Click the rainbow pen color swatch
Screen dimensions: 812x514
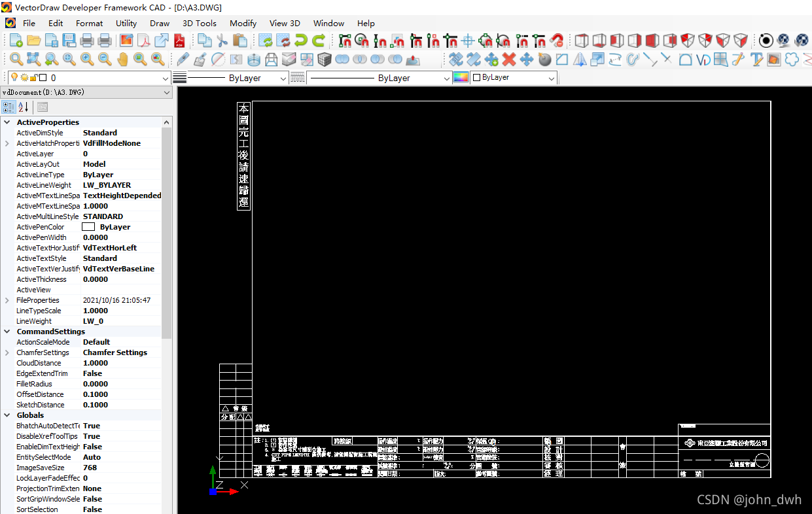[x=462, y=77]
